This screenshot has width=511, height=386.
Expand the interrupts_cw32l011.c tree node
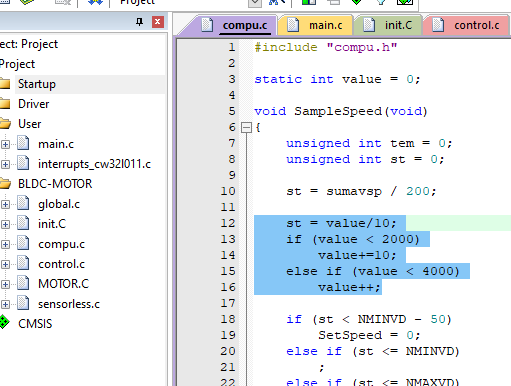tap(5, 164)
